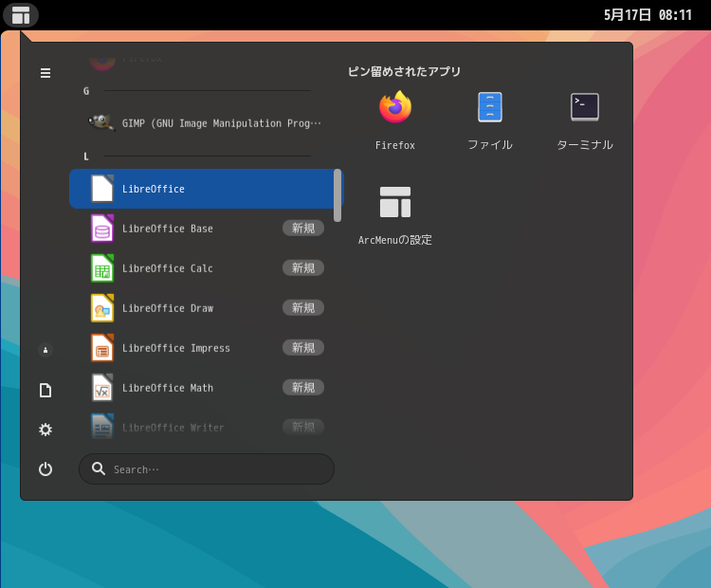The width and height of the screenshot is (711, 588).
Task: Click the power icon in the sidebar
Action: pos(46,469)
